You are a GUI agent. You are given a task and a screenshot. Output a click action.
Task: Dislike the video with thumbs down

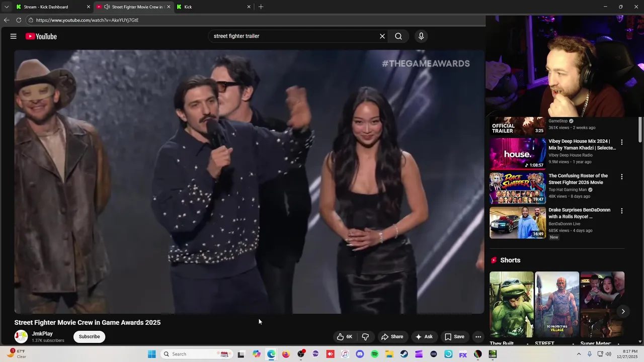pos(366,337)
